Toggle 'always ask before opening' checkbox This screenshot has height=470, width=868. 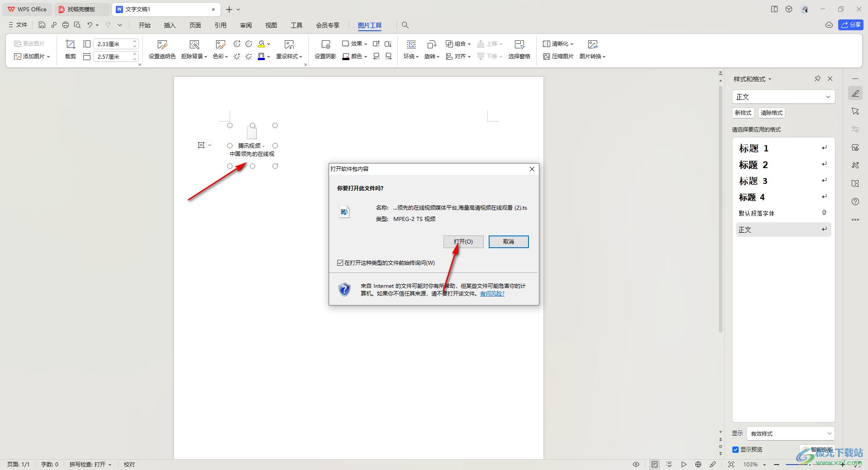click(x=340, y=263)
